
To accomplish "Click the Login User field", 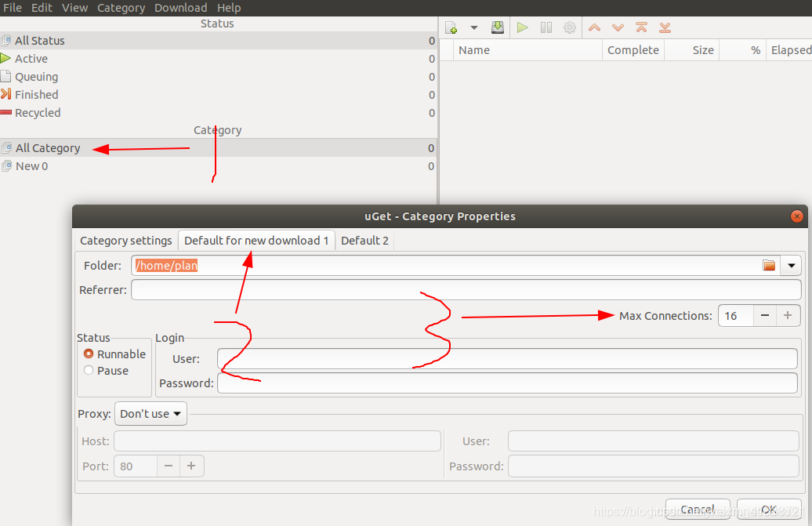I will (508, 359).
